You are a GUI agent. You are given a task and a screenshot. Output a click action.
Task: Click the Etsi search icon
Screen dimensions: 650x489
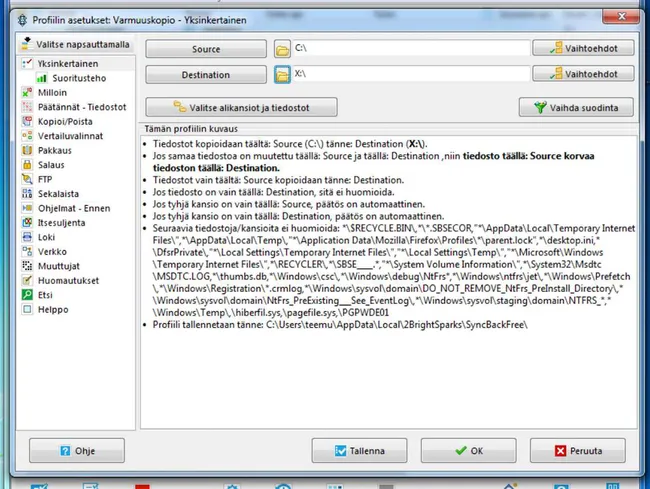click(27, 295)
